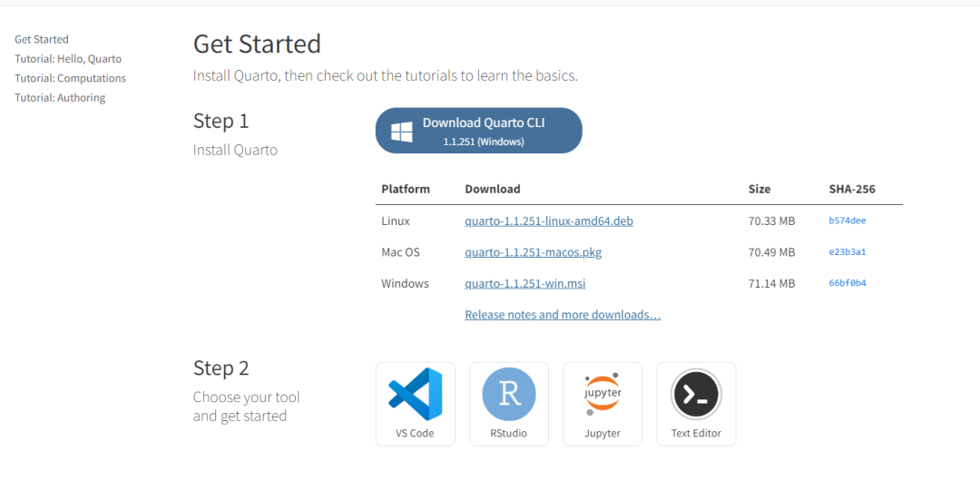Click the VS Code label text
The image size is (980, 500).
(x=415, y=434)
